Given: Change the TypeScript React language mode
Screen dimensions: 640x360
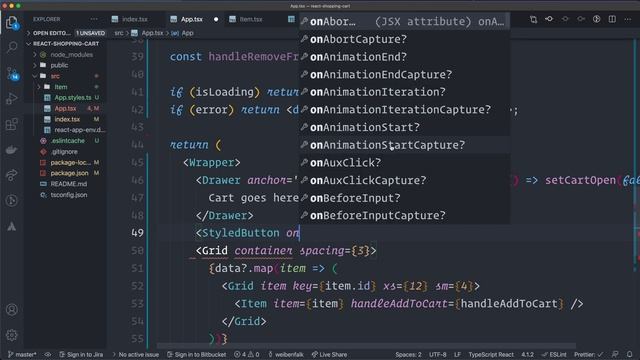Looking at the screenshot, I should pos(491,354).
